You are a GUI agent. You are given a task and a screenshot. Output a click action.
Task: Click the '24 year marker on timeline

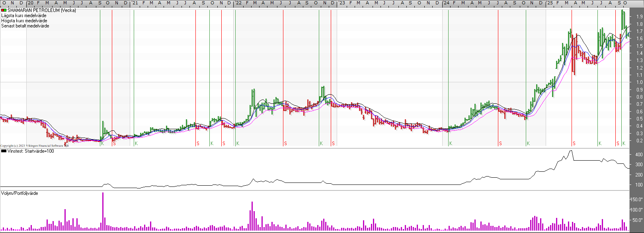click(446, 3)
